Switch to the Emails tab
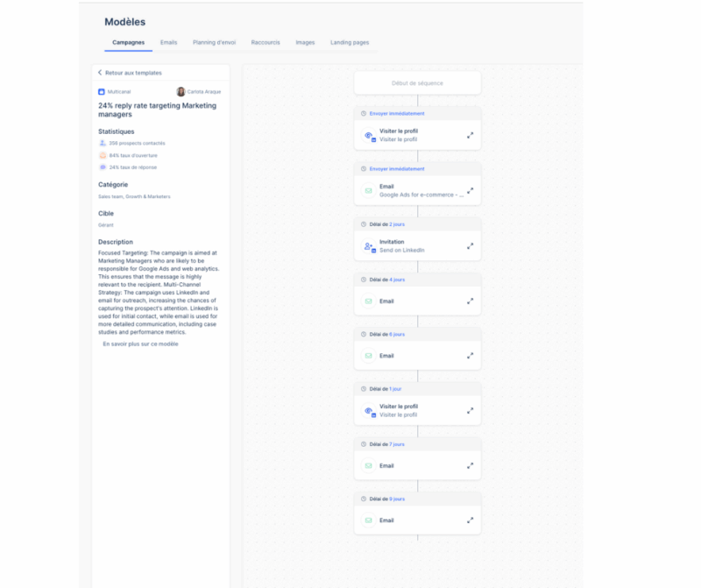The width and height of the screenshot is (701, 588). pyautogui.click(x=168, y=42)
